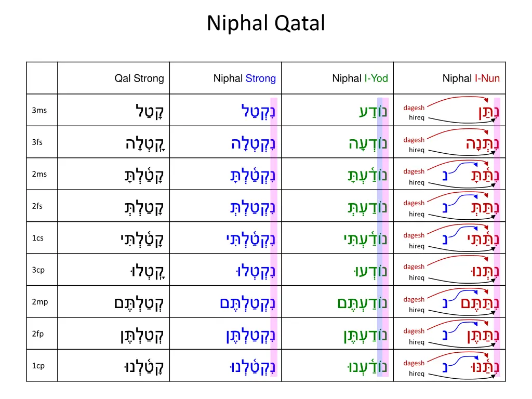Click the 1cs row label
Screen dimensions: 532x399
pos(38,238)
